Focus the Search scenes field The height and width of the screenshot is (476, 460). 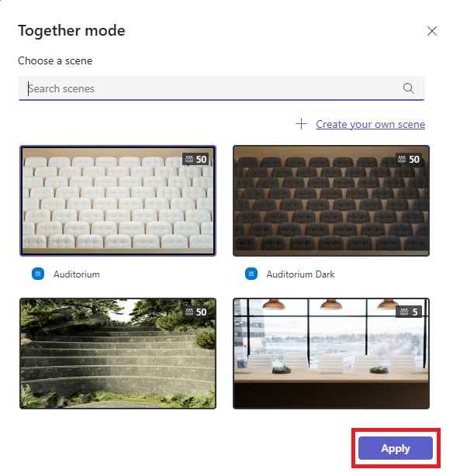221,88
